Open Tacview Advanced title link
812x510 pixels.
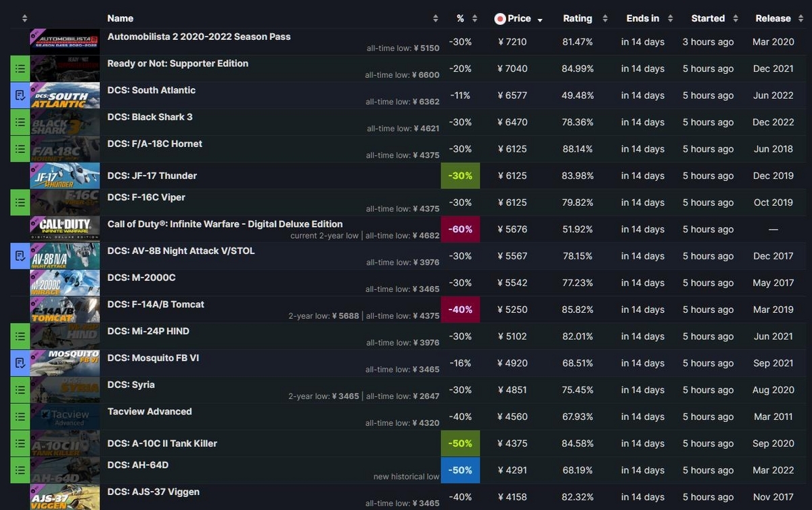(x=150, y=411)
